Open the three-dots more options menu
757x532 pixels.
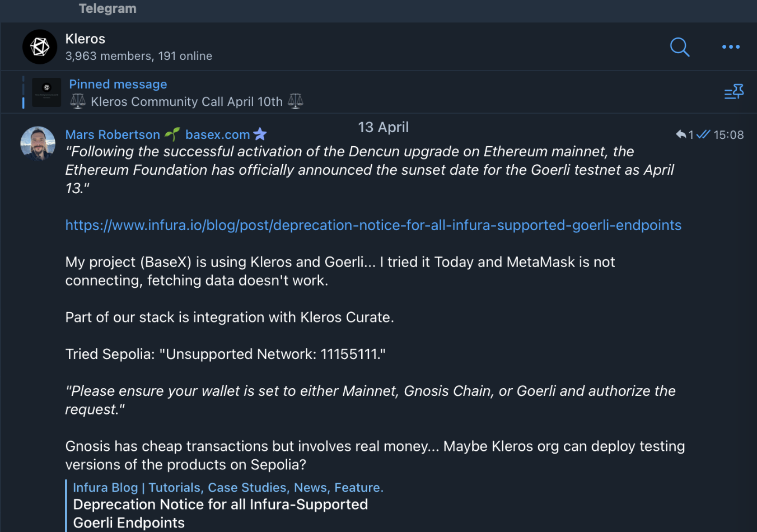(x=731, y=47)
